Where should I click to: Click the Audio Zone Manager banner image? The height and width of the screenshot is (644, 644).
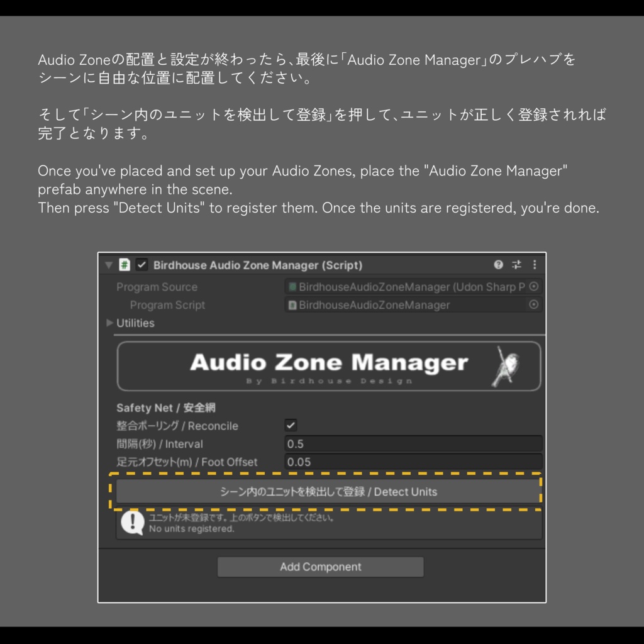click(x=328, y=366)
